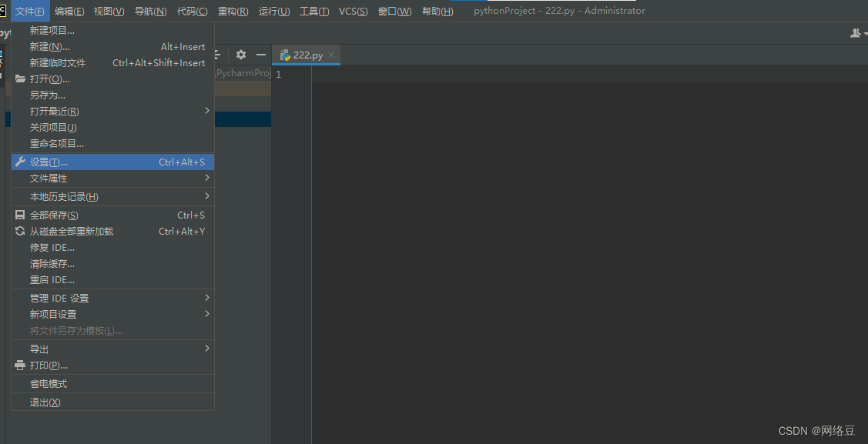Open the 运行(U) menu
The height and width of the screenshot is (444, 868).
[x=274, y=11]
